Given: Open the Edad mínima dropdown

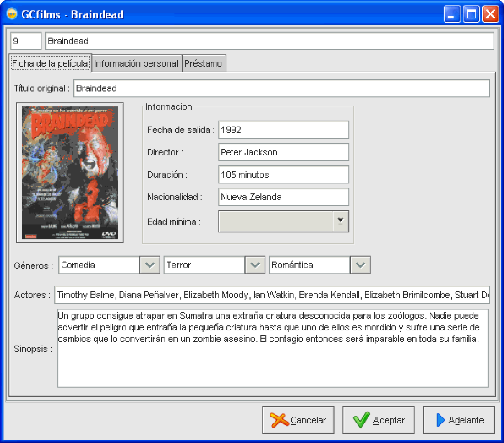Looking at the screenshot, I should (341, 221).
